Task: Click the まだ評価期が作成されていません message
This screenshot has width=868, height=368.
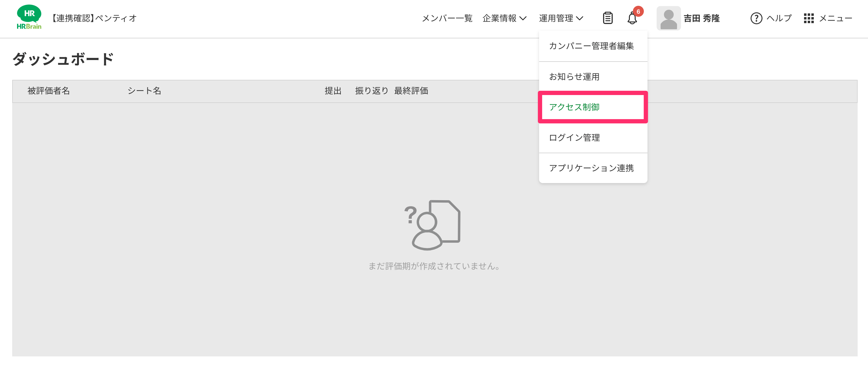Action: 434,266
